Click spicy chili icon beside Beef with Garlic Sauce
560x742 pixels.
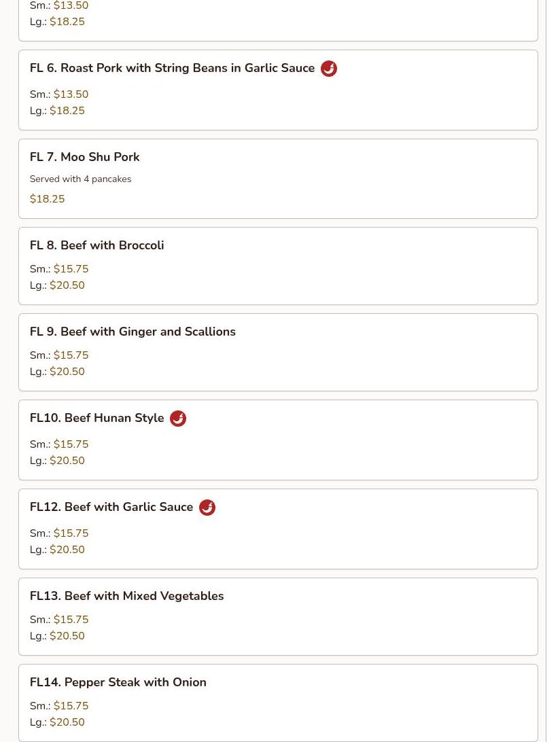(207, 508)
